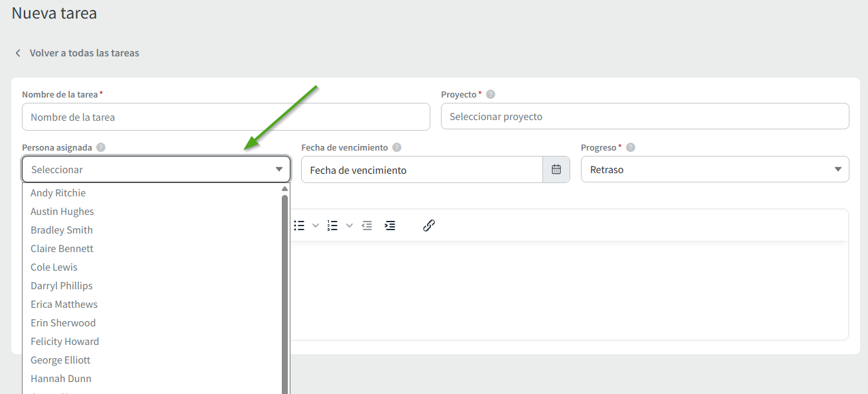Click the help icon beside Progreso
Image resolution: width=868 pixels, height=394 pixels.
[631, 148]
